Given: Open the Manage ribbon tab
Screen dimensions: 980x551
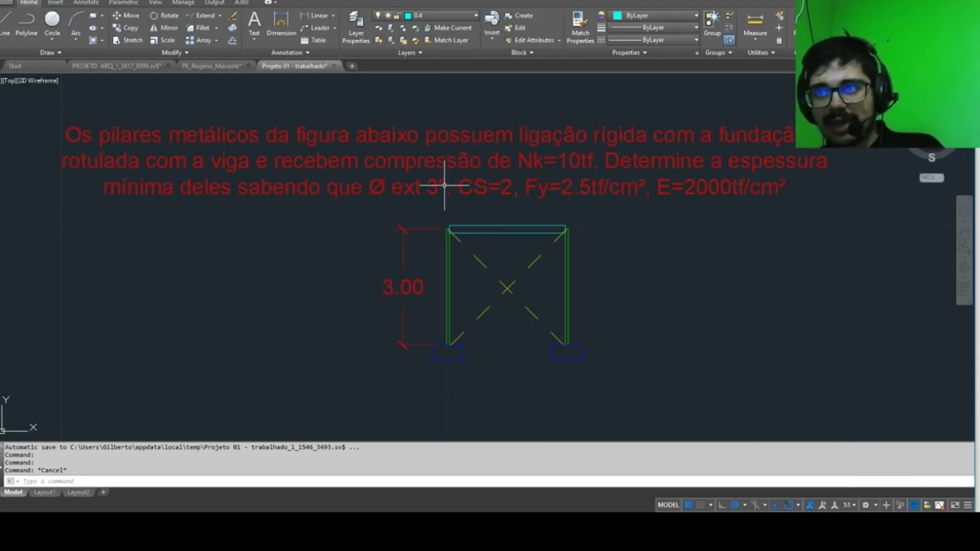Looking at the screenshot, I should 183,3.
